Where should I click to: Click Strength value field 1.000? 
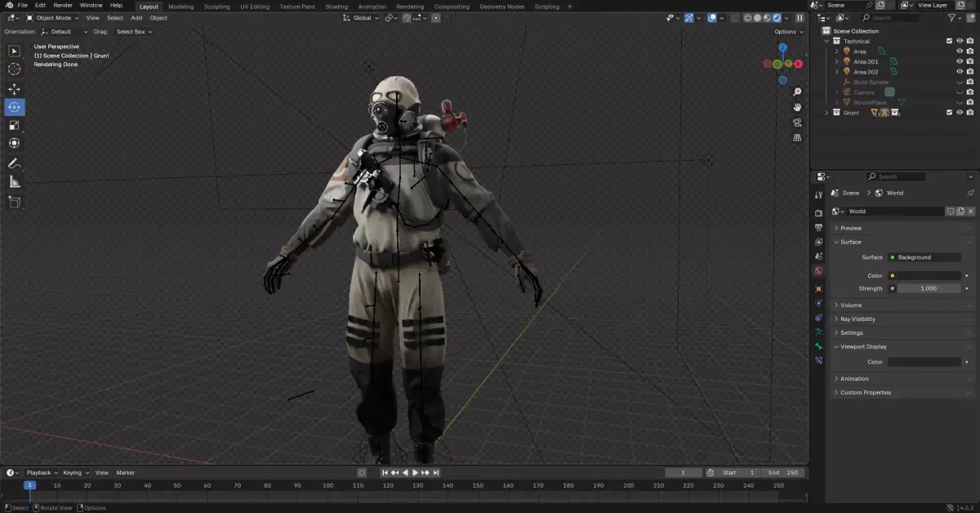929,288
